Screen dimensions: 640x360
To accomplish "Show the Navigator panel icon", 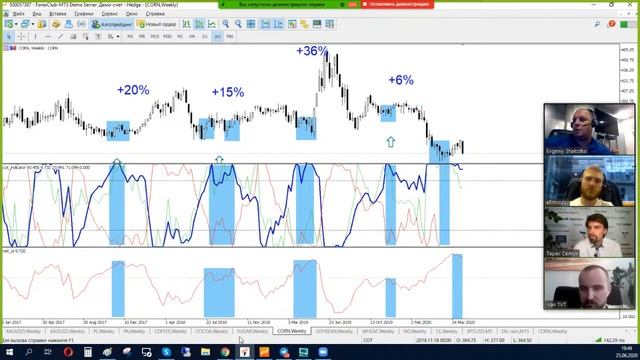I will pos(69,24).
